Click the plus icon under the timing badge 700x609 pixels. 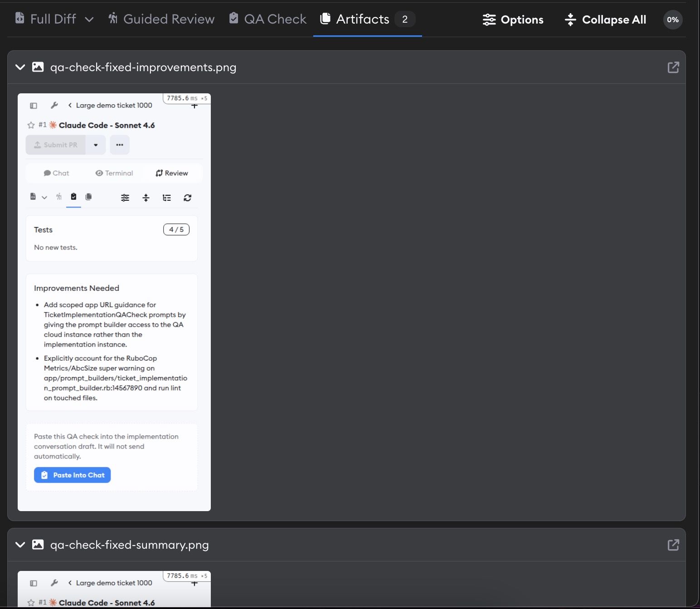pyautogui.click(x=194, y=106)
